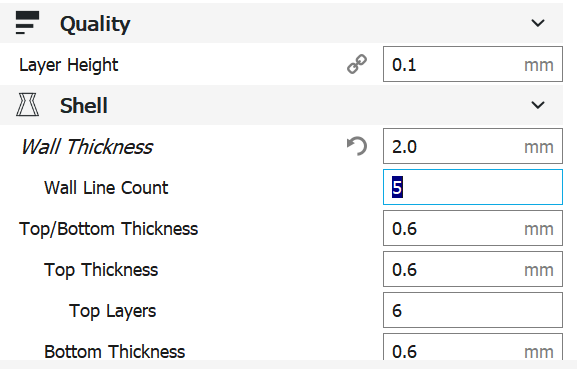Reset Wall Thickness with the revert arrow
The width and height of the screenshot is (577, 372).
pyautogui.click(x=357, y=146)
